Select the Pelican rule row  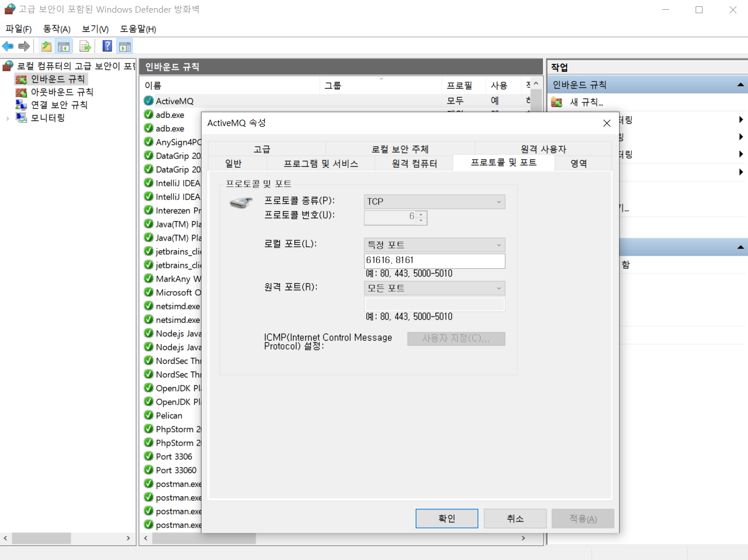pos(169,416)
